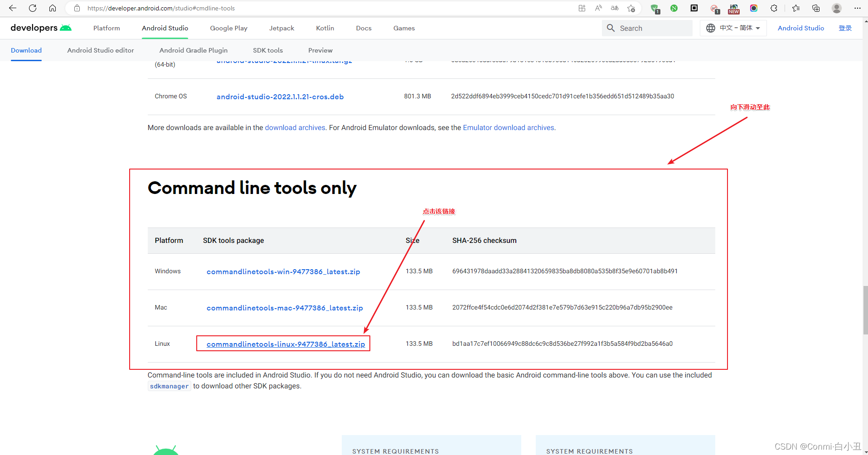This screenshot has height=455, width=868.
Task: Click the Linux platform cell
Action: [x=162, y=344]
